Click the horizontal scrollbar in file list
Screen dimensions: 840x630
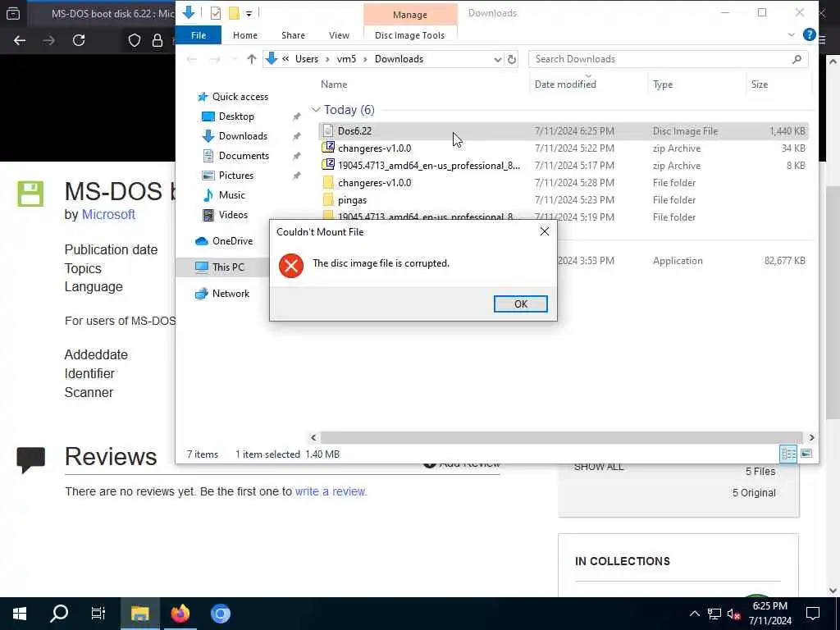tap(561, 438)
